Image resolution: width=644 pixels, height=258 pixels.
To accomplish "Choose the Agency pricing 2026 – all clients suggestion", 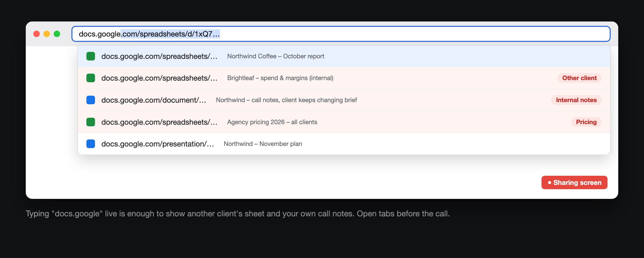I will (x=344, y=122).
